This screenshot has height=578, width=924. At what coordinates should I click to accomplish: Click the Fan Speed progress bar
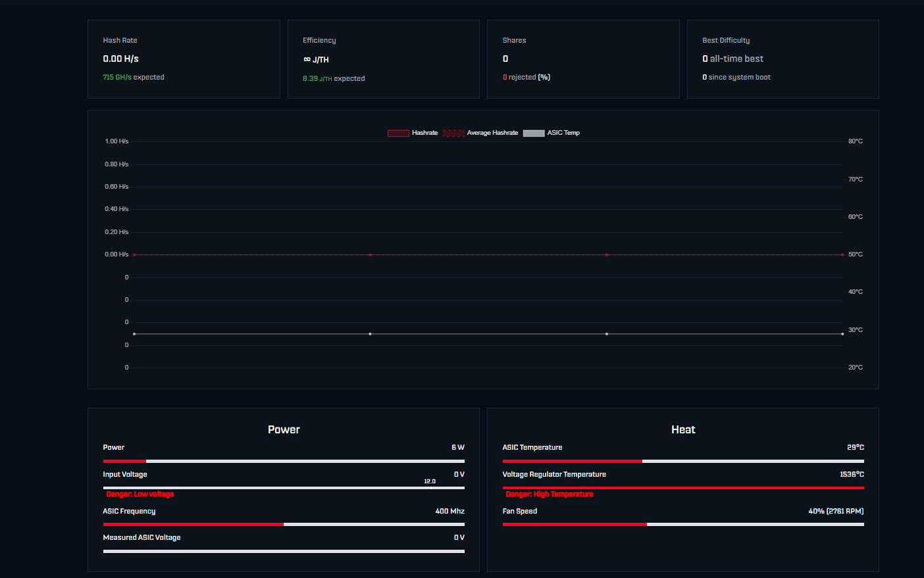[683, 524]
